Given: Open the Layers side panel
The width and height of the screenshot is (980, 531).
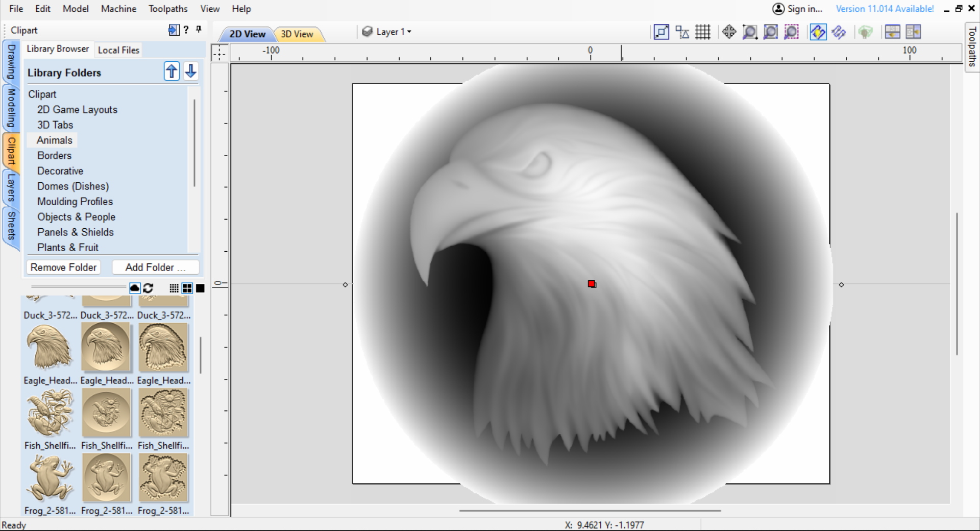Looking at the screenshot, I should point(10,186).
